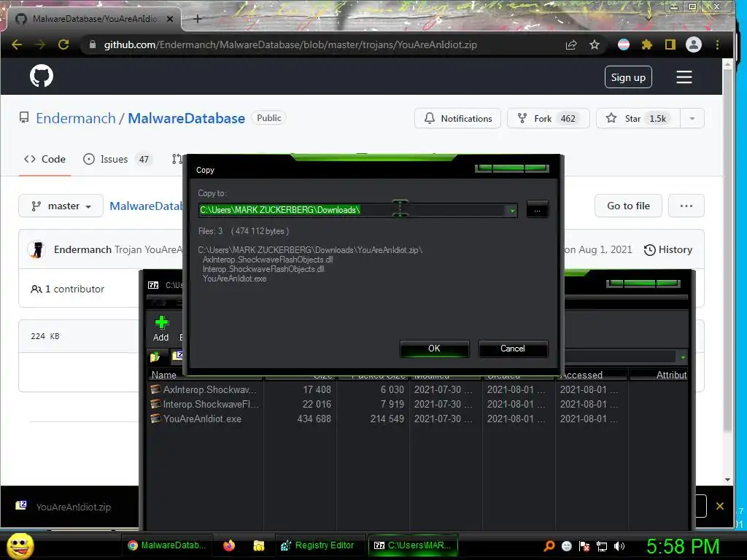Open a new browser tab

pyautogui.click(x=198, y=19)
